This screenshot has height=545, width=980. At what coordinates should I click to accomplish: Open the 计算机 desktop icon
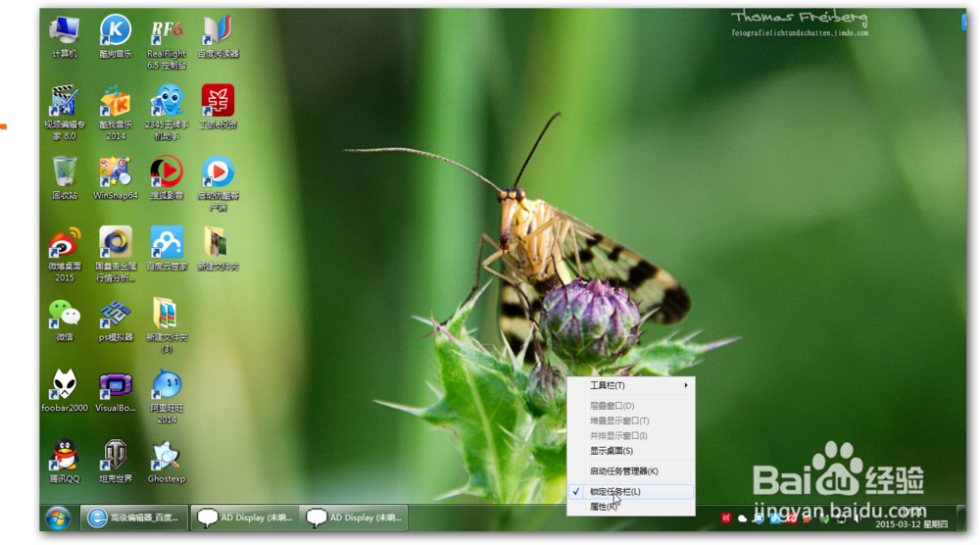[65, 37]
